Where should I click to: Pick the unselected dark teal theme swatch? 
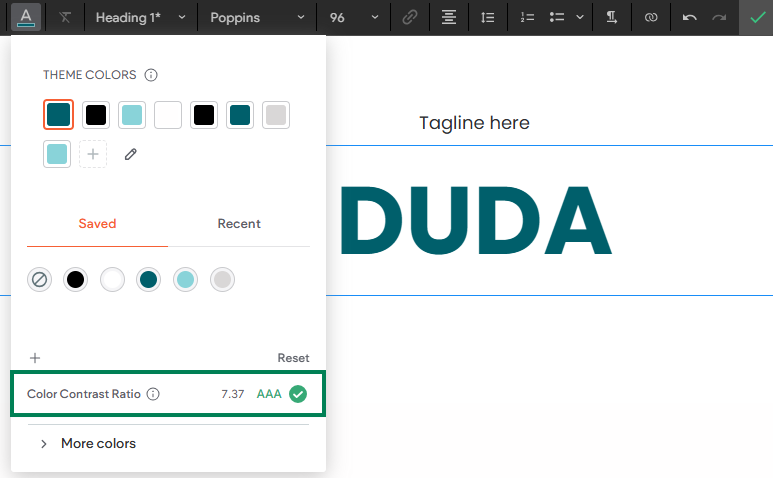pyautogui.click(x=240, y=115)
